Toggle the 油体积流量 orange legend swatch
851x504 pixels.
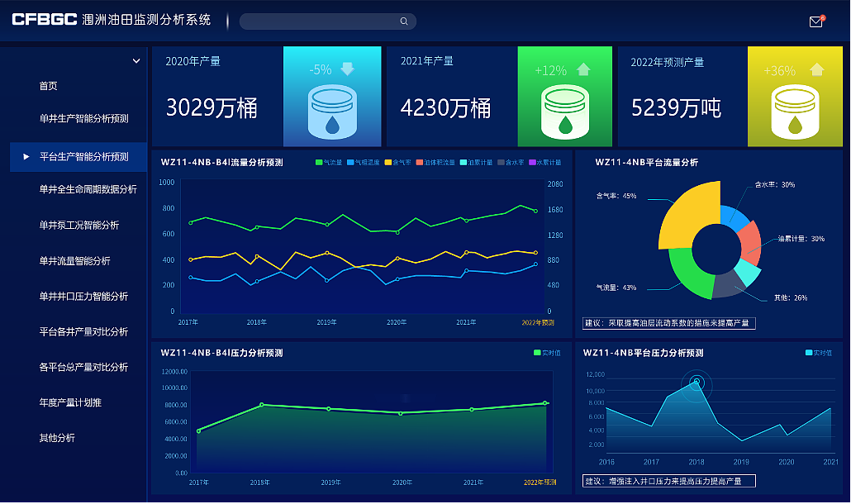tap(420, 162)
